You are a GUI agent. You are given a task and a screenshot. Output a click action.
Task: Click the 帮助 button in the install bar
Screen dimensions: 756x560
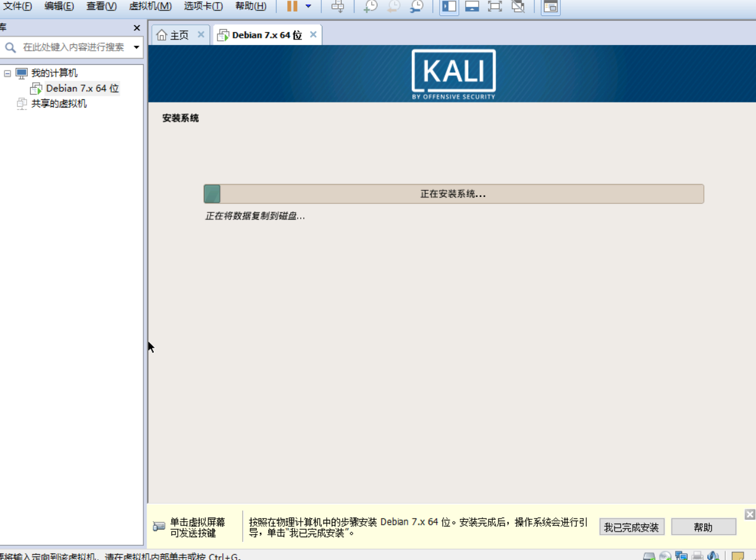click(x=703, y=527)
